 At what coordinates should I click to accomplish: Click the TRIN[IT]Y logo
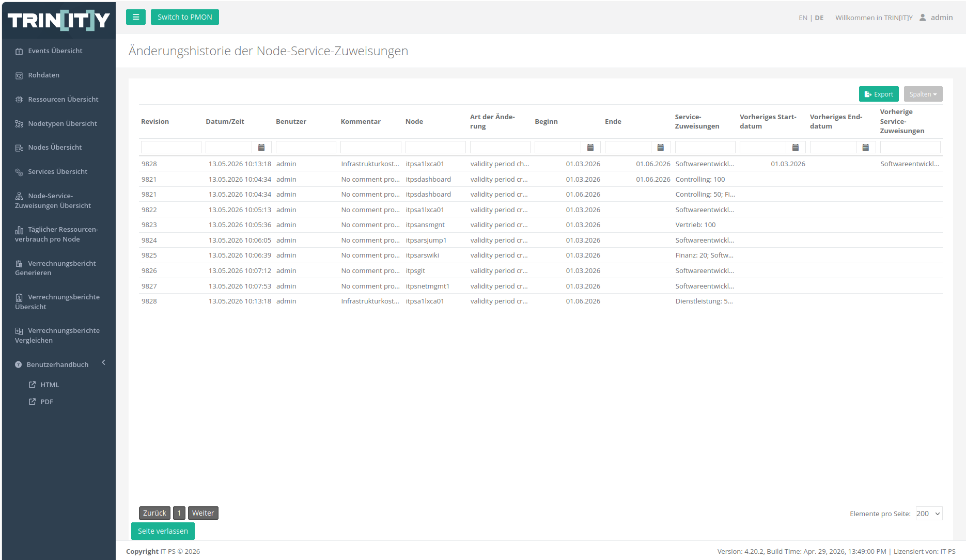pos(59,20)
